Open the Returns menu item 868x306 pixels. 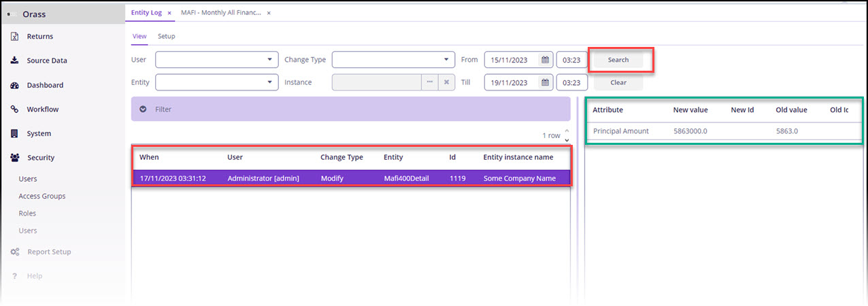[40, 37]
